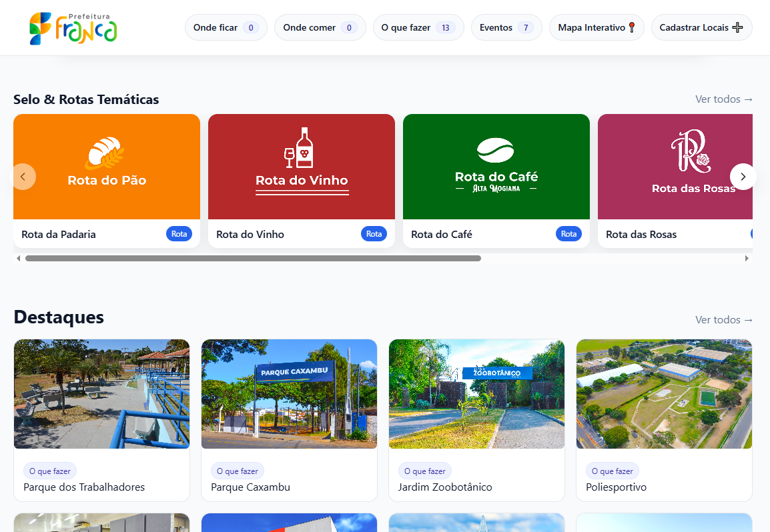770x532 pixels.
Task: Click the rose monogram on Rota das Rosas
Action: coord(691,152)
